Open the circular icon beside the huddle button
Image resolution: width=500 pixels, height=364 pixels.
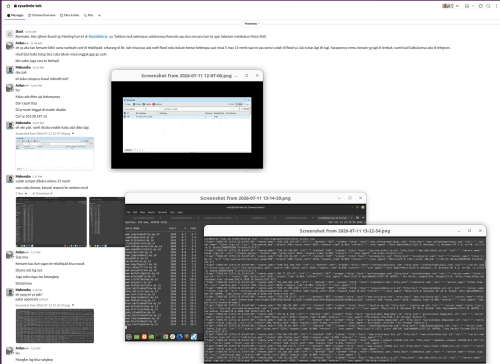click(481, 6)
